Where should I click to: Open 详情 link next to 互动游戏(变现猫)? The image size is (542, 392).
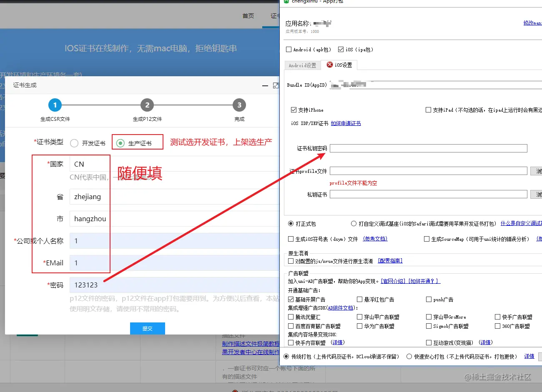[x=485, y=342]
